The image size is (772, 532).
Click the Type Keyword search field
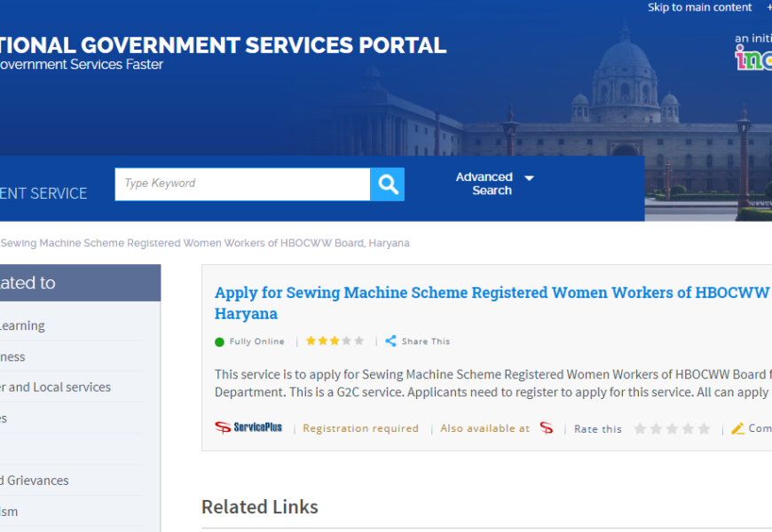pos(241,184)
